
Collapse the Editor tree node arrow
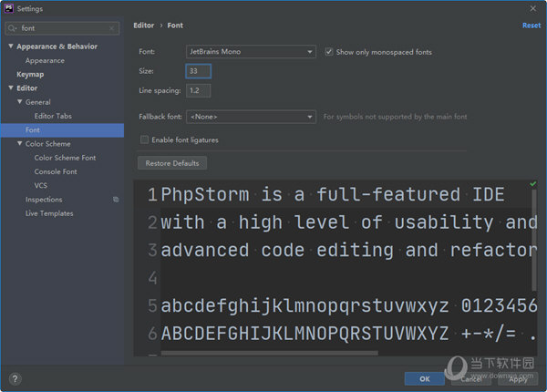pyautogui.click(x=11, y=88)
